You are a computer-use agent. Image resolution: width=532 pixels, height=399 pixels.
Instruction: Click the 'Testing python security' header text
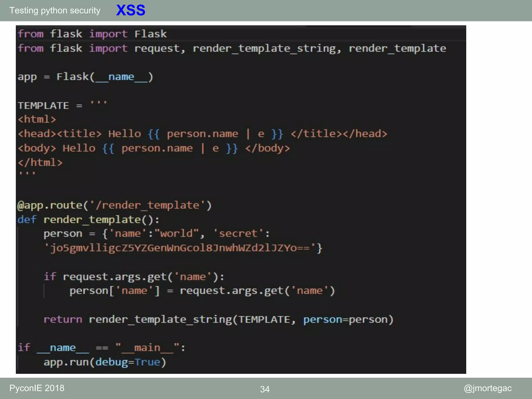tap(55, 10)
